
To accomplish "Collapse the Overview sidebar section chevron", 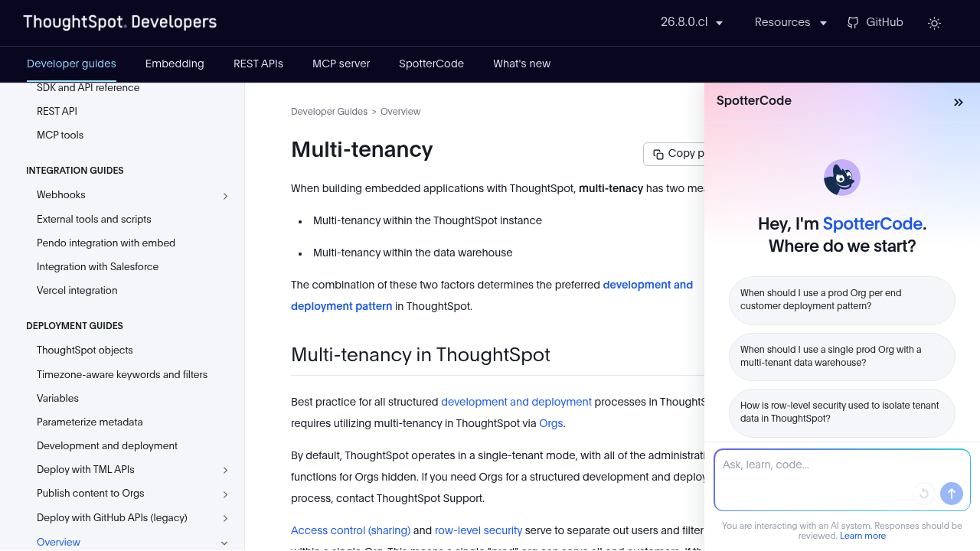I will tap(224, 543).
